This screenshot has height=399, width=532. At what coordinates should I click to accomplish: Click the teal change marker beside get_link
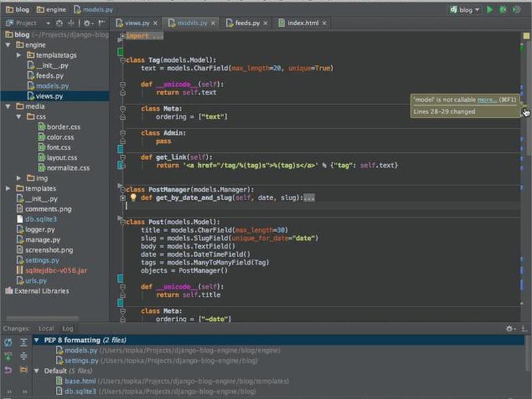pos(120,165)
